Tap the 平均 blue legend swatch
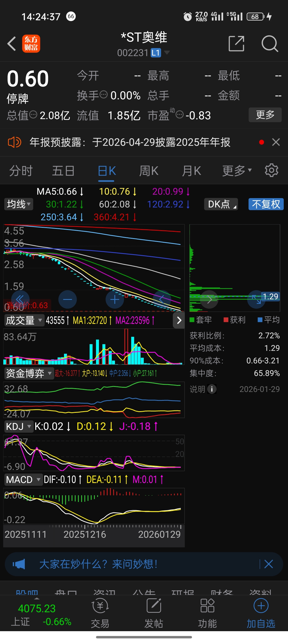This screenshot has height=644, width=288. tap(260, 320)
